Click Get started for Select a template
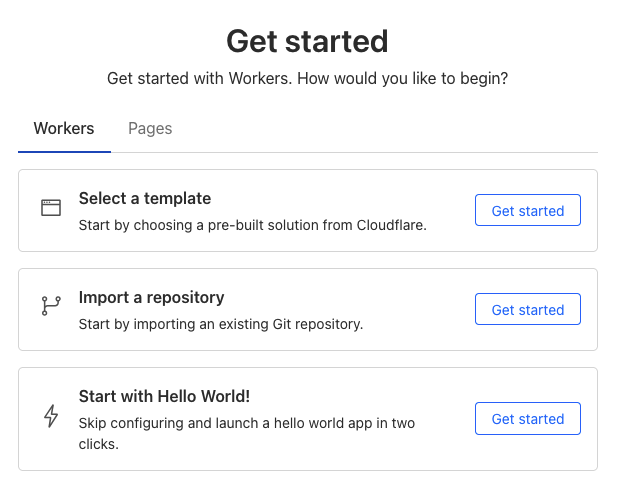The height and width of the screenshot is (484, 617). (x=528, y=210)
